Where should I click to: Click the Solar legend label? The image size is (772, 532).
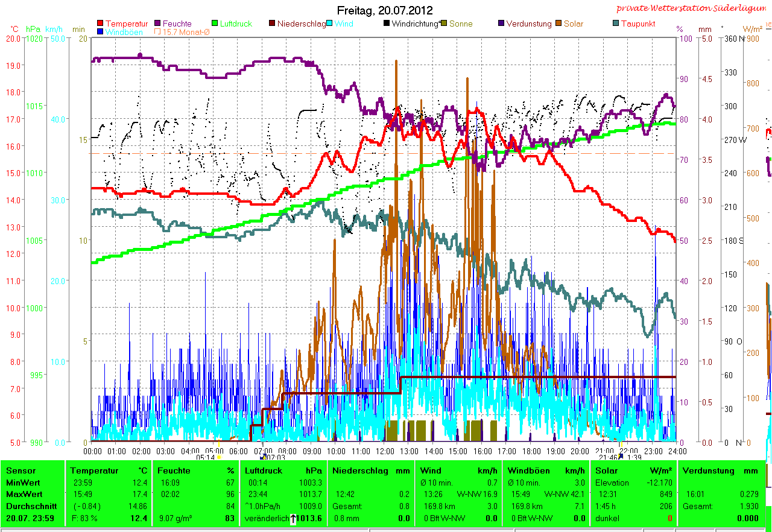pyautogui.click(x=574, y=24)
